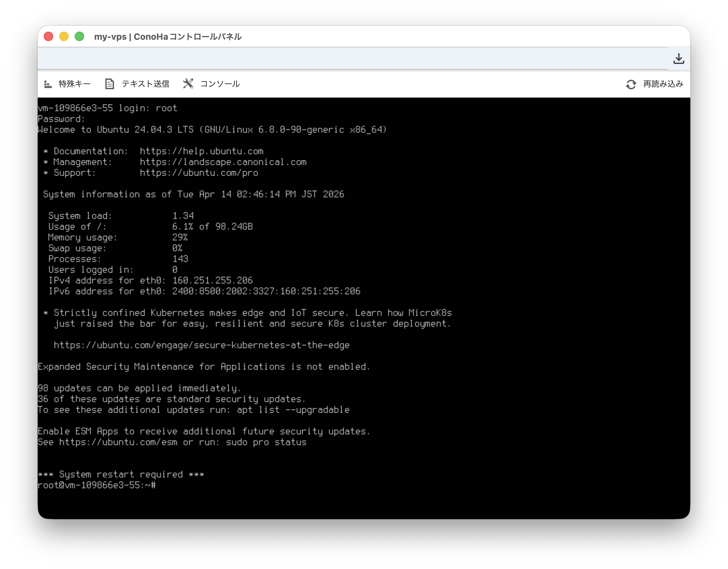Click the circular refresh arrows icon
This screenshot has height=569, width=728.
click(631, 84)
